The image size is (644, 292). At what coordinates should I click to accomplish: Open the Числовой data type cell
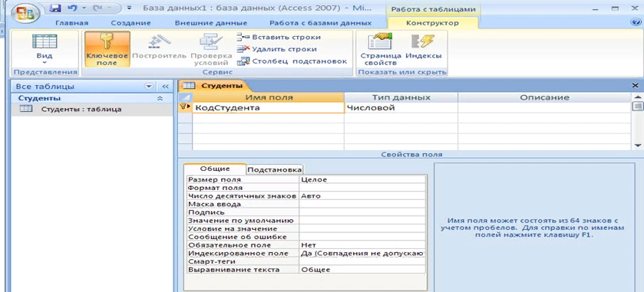click(401, 108)
